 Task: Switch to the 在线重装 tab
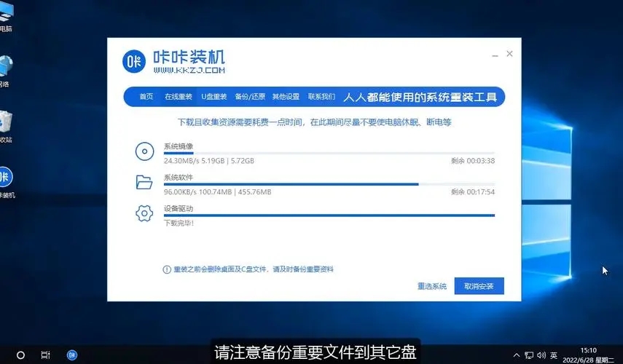(x=179, y=96)
